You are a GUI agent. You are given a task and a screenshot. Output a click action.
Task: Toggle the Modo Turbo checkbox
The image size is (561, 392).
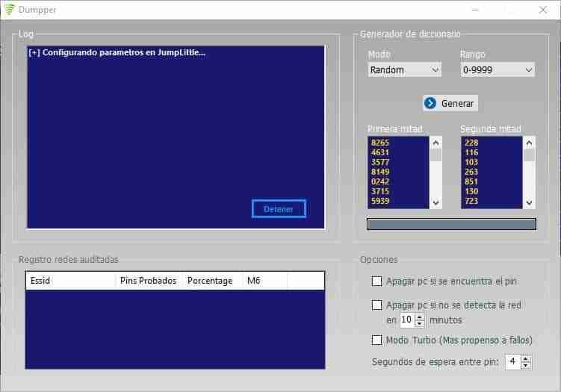(376, 340)
